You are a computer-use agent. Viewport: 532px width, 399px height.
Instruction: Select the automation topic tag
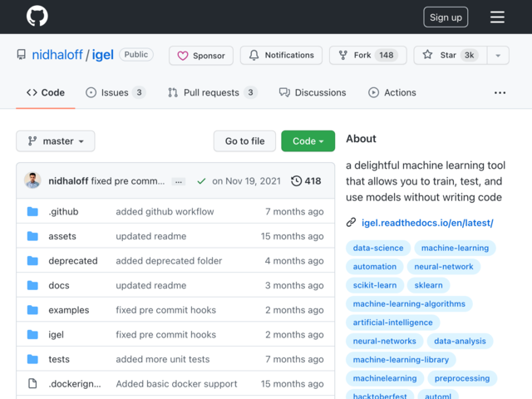375,267
